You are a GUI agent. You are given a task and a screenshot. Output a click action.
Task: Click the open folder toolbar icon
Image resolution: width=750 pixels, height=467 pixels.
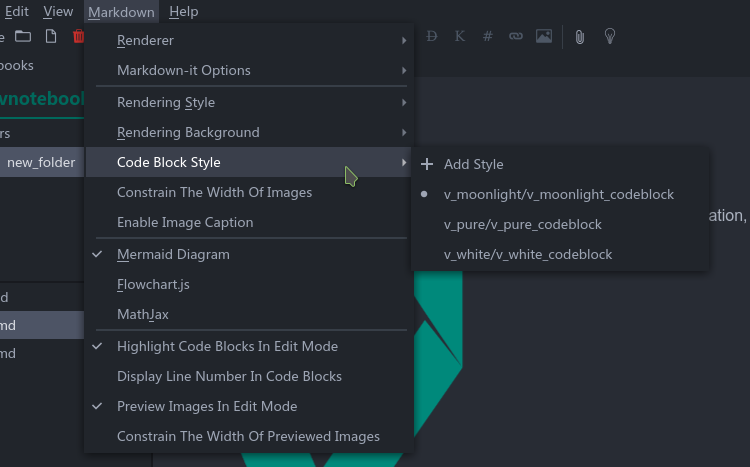22,36
